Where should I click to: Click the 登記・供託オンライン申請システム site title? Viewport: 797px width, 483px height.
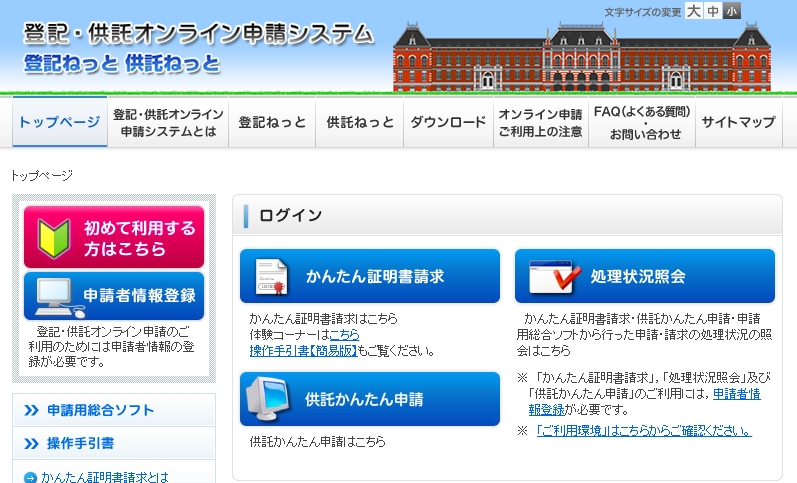coord(199,34)
